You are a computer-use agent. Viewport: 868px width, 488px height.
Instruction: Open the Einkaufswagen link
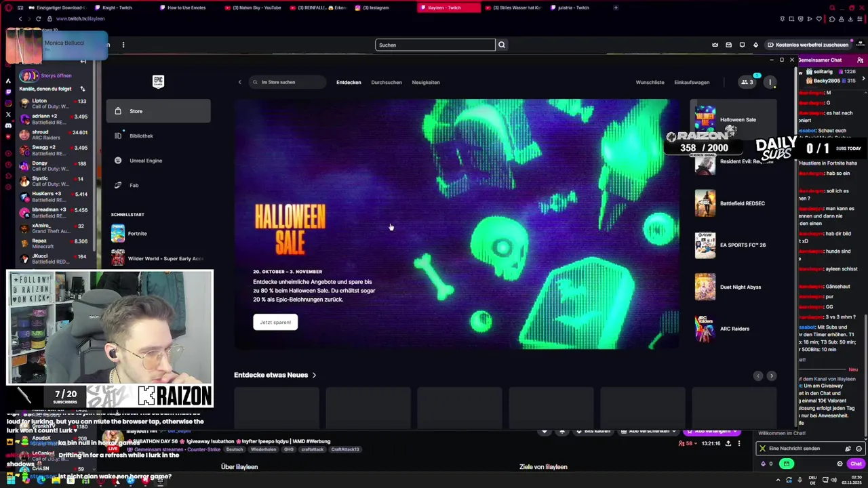[692, 82]
